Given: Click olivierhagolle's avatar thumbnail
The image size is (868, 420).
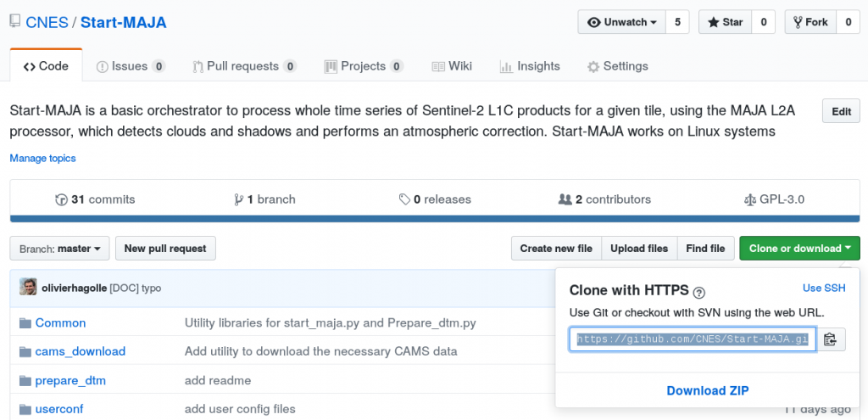Looking at the screenshot, I should [x=28, y=287].
